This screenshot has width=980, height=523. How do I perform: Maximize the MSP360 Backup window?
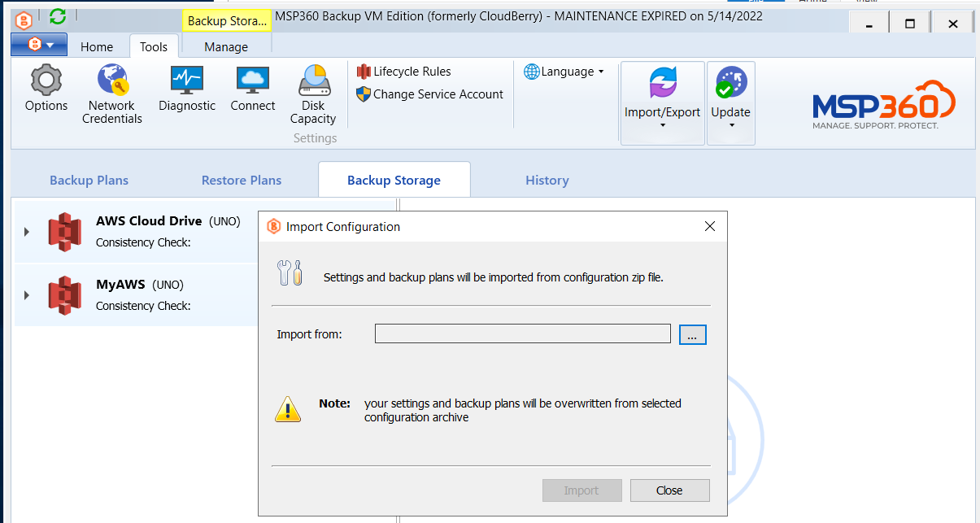coord(910,24)
